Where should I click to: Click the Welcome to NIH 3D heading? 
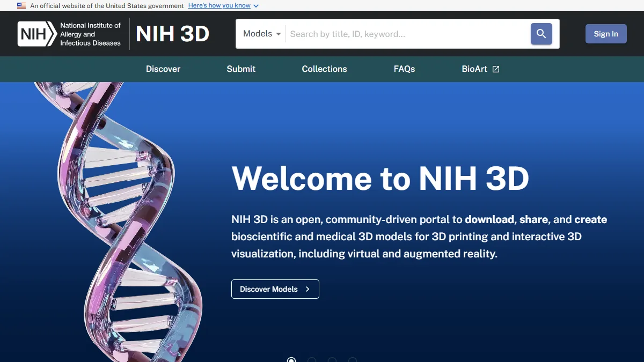[x=380, y=178]
